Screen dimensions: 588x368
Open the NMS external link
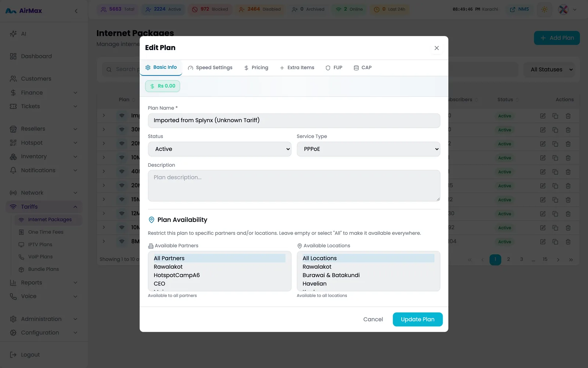pyautogui.click(x=519, y=9)
